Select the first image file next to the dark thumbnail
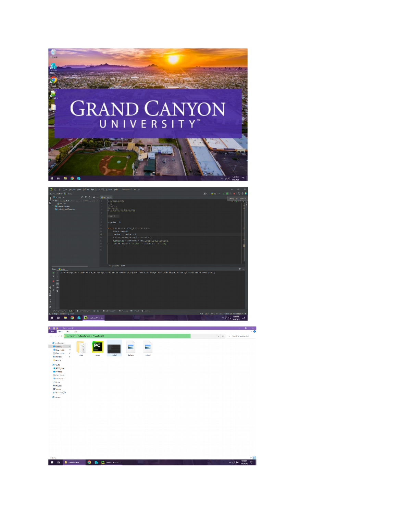The image size is (411, 532). [130, 347]
